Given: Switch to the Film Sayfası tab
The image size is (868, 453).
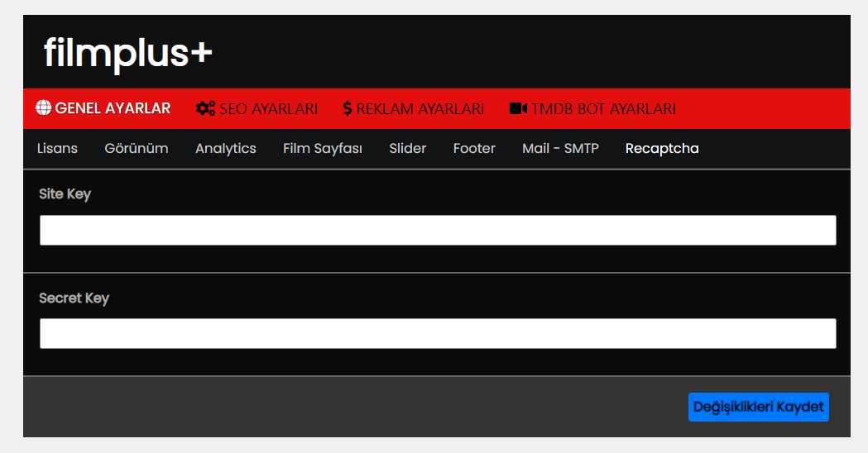Looking at the screenshot, I should tap(322, 148).
